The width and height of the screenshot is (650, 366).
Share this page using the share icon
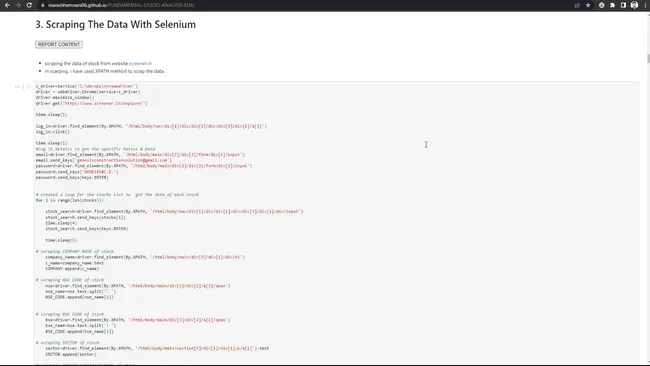click(577, 5)
